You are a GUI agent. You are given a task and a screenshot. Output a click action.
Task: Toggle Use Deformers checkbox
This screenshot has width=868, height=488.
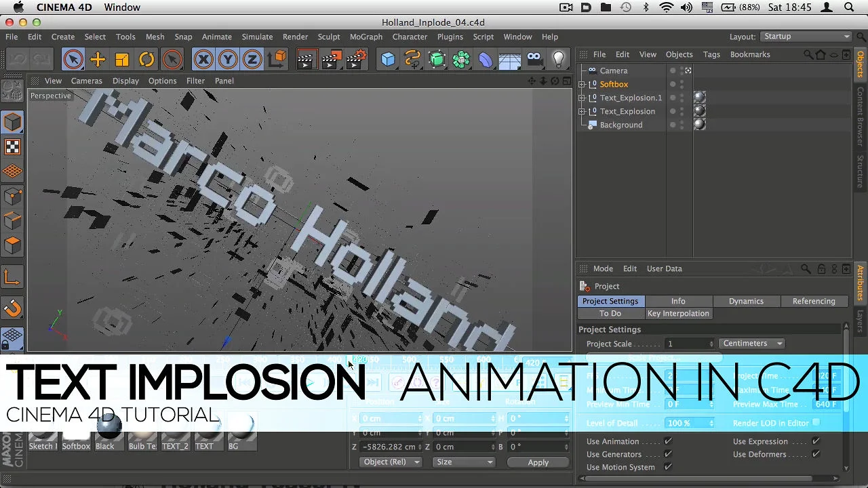coord(816,454)
